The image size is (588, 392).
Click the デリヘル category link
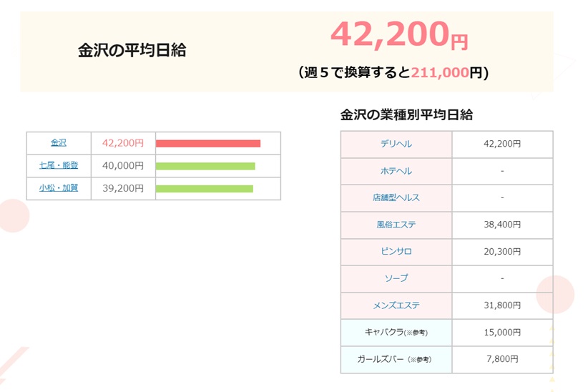pyautogui.click(x=396, y=144)
